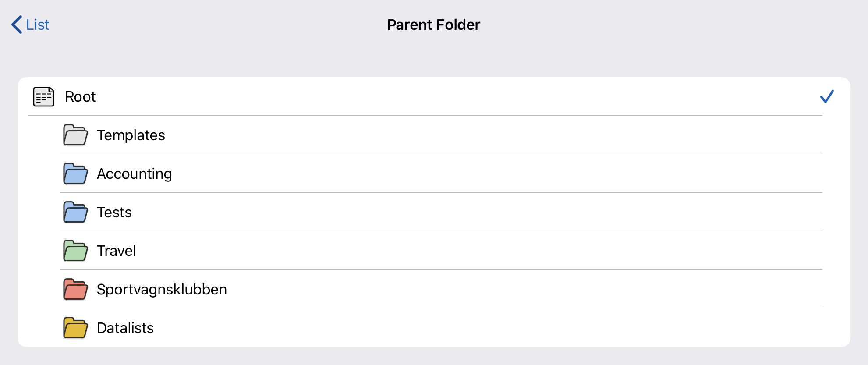The height and width of the screenshot is (365, 868).
Task: Click the green Travel folder icon
Action: (x=75, y=251)
